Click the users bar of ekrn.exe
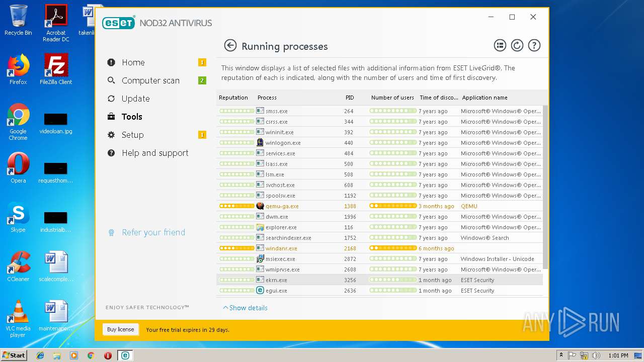 (x=393, y=280)
